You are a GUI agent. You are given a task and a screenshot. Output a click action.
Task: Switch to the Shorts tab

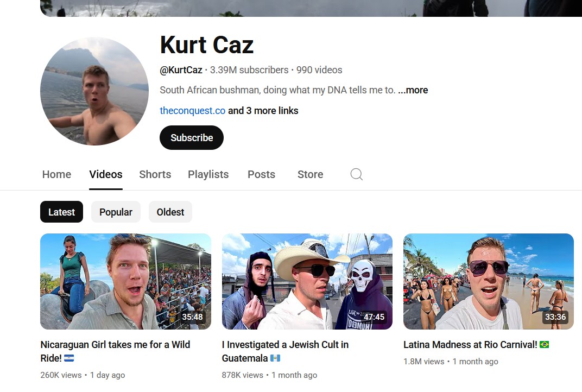click(155, 174)
